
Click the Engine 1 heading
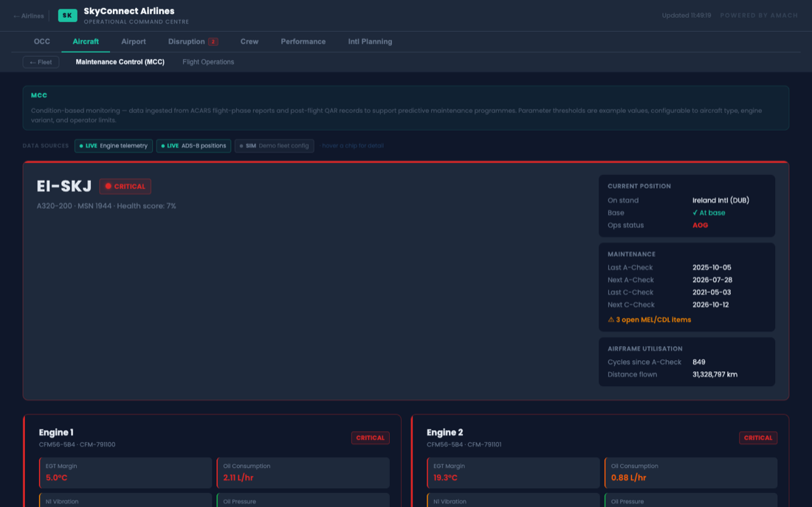[56, 432]
